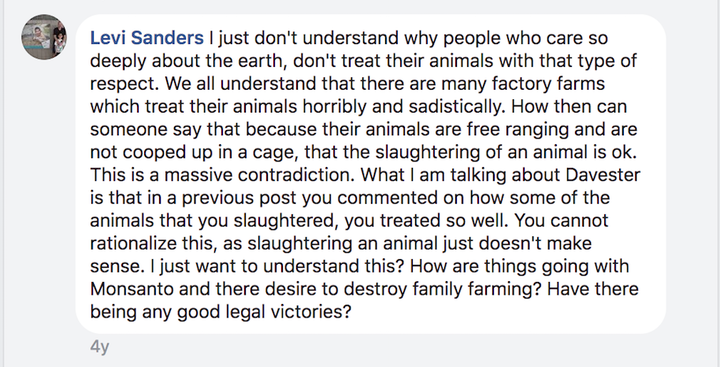Open the Levi Sanders profile name link

[x=147, y=38]
